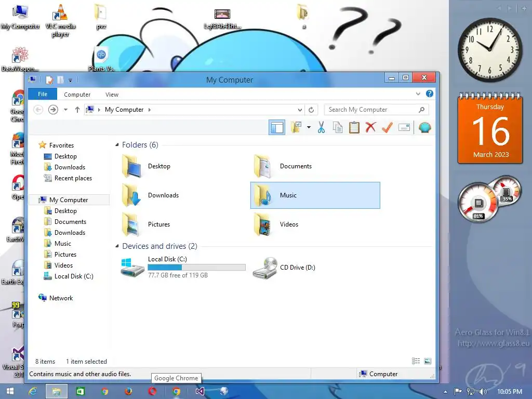Expand the ribbon with the chevron
Screen dimensions: 532x399
point(418,94)
